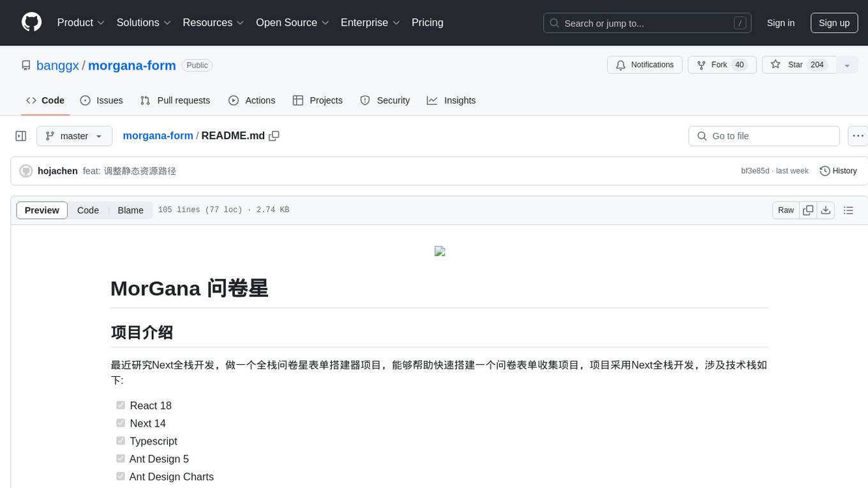This screenshot has height=488, width=868.
Task: View file History
Action: coord(838,171)
